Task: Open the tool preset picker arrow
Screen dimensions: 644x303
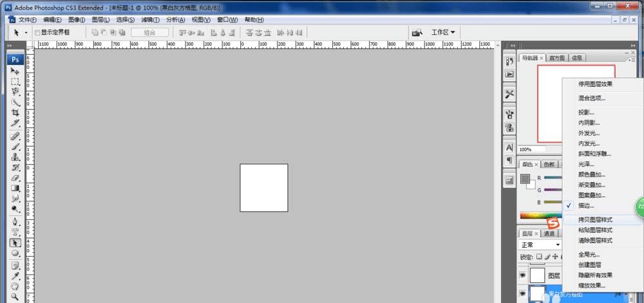Action: 26,32
